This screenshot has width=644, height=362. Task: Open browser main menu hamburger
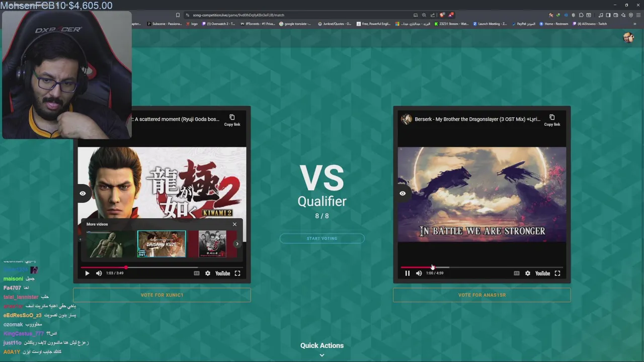click(x=638, y=15)
